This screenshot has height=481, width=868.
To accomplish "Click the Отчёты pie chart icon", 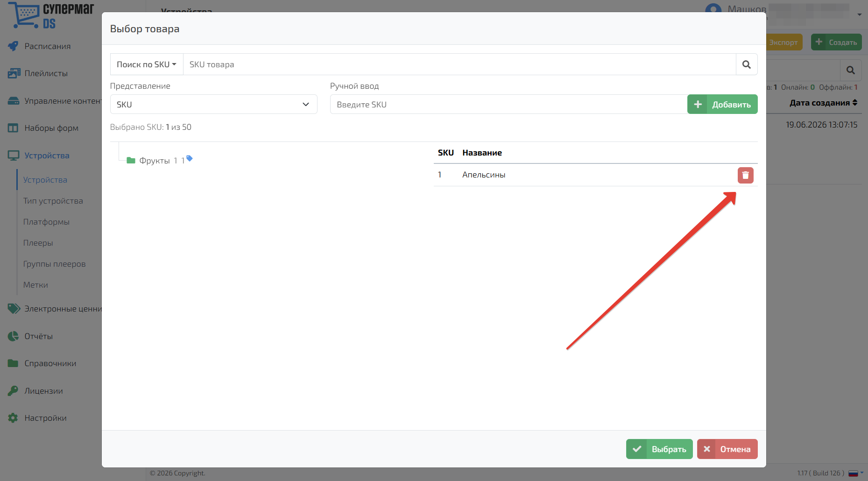I will tap(13, 336).
